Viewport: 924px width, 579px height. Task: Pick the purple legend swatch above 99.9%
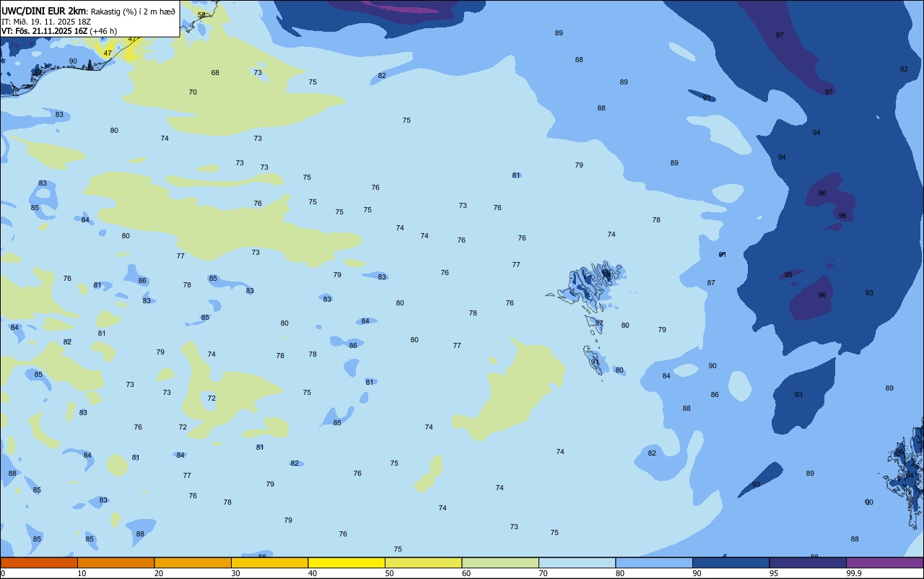click(x=884, y=562)
